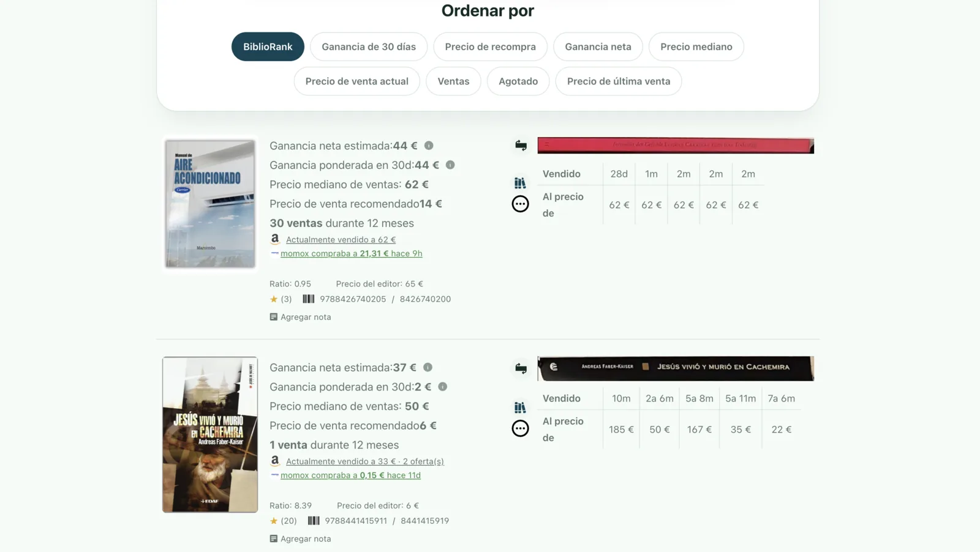Select ISBN-10 8426740200
This screenshot has width=980, height=552.
[425, 299]
